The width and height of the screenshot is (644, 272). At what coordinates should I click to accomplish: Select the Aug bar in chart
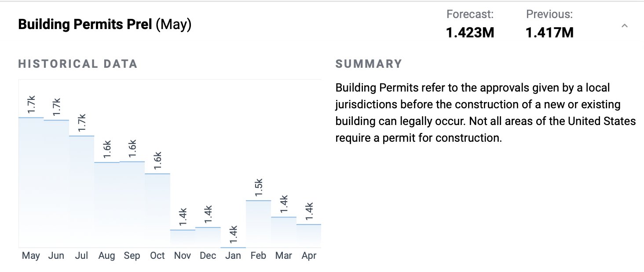pyautogui.click(x=107, y=205)
